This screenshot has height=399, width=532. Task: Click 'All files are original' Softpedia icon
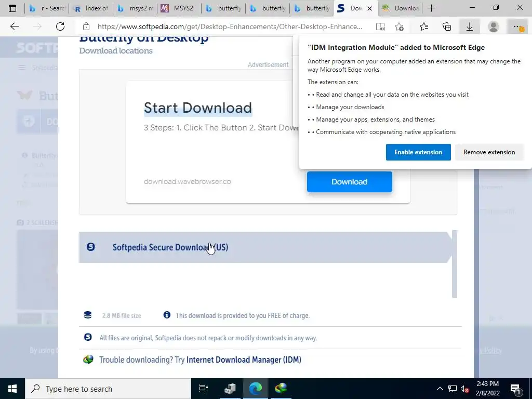coord(88,337)
